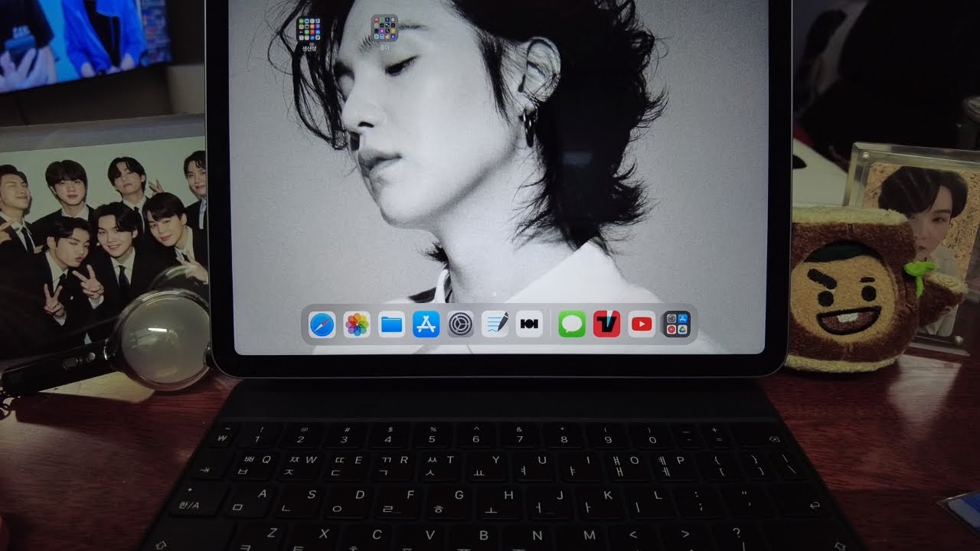Open the green Messages app
Screen dimensions: 980x551
[571, 324]
